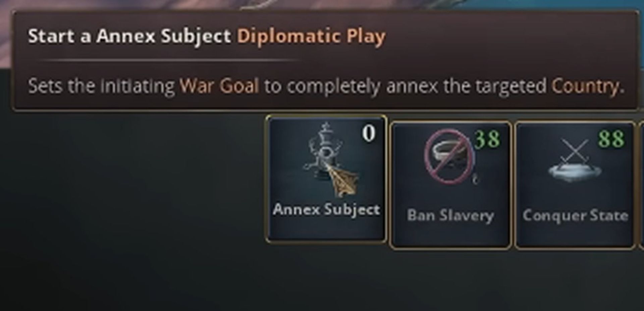Click the green 88 value on Conquer State
Viewport: 644px width, 311px height.
(611, 139)
